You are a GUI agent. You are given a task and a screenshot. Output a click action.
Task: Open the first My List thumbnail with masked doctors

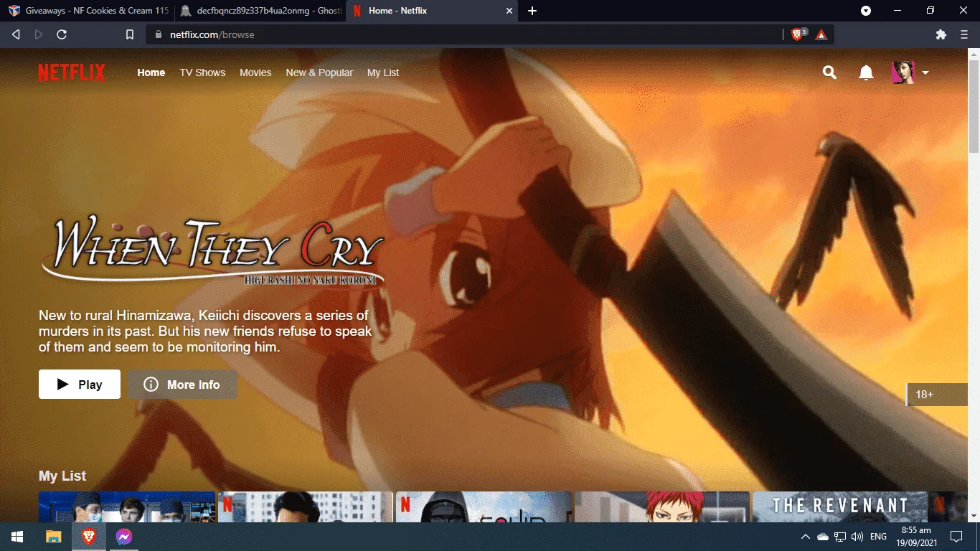(127, 507)
